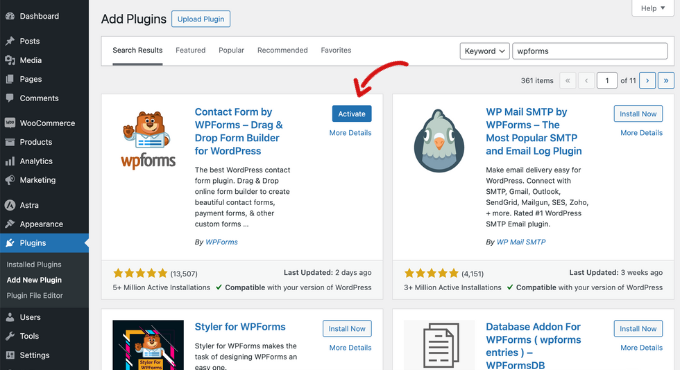This screenshot has width=680, height=370.
Task: Open More Details for Database Addon
Action: point(641,347)
